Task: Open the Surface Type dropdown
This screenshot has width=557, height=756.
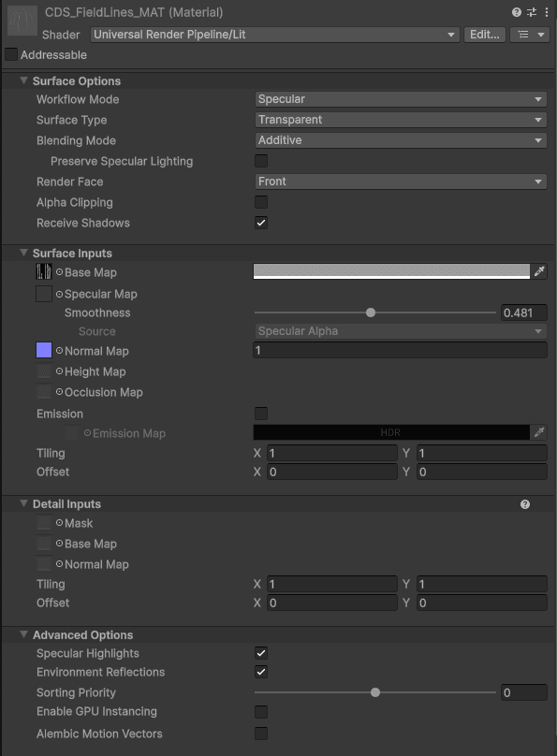Action: 401,120
